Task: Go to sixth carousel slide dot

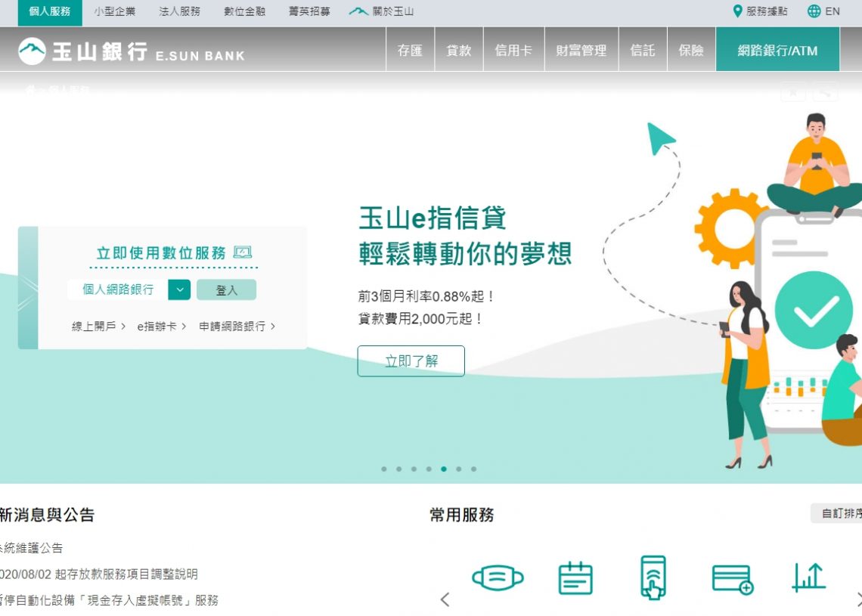Action: point(458,469)
